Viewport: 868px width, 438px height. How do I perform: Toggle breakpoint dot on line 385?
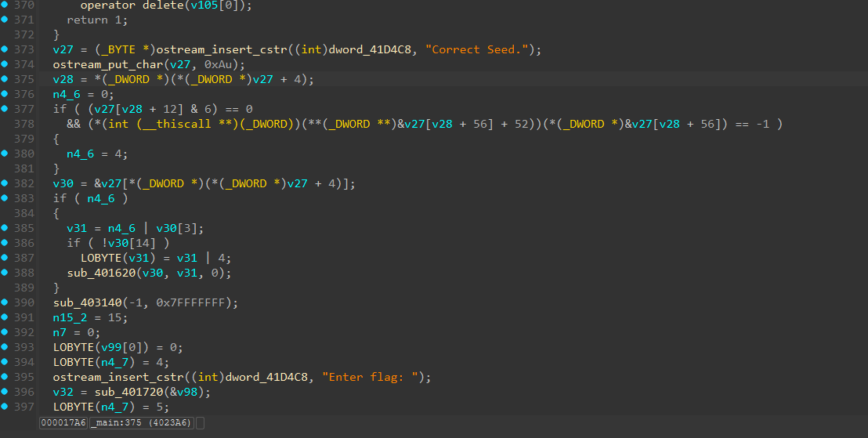point(5,228)
